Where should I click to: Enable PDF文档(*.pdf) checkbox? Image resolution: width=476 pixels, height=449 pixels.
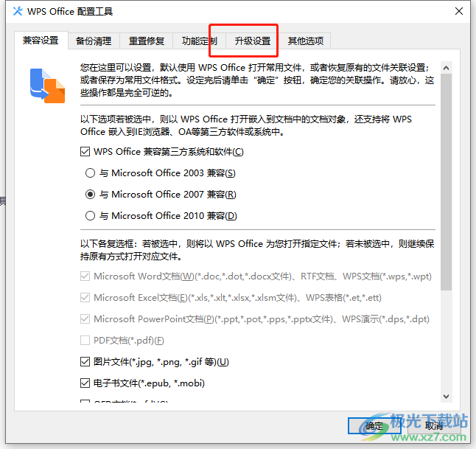click(x=85, y=341)
